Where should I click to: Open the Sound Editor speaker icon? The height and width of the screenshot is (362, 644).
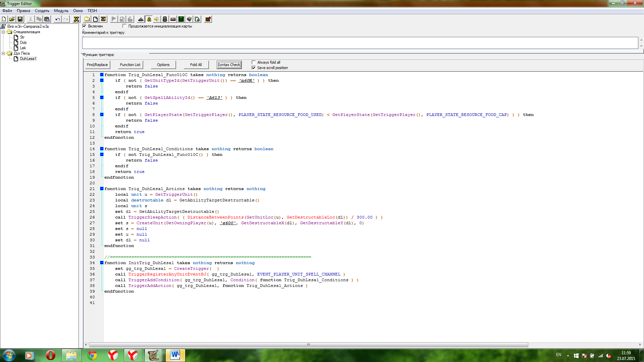[157, 19]
